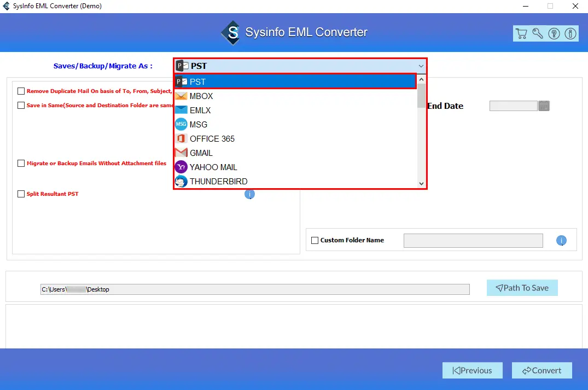Screen dimensions: 588x390
Task: Pick THUNDERBIRD from the format list
Action: click(295, 182)
